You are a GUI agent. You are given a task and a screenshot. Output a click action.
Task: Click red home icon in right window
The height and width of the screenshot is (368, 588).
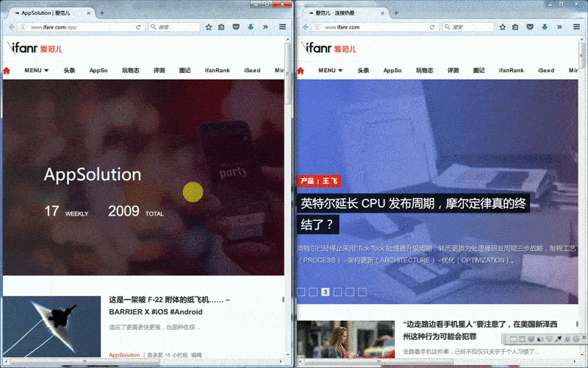coord(301,71)
